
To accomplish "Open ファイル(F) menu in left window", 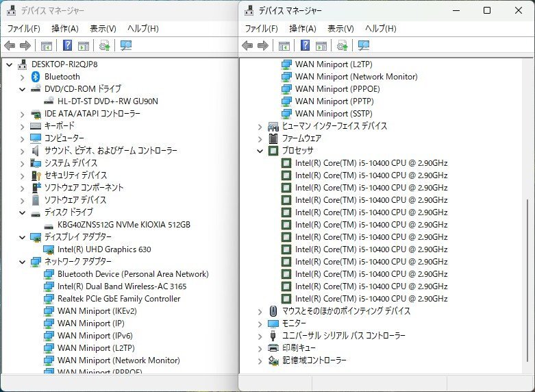I will (23, 29).
